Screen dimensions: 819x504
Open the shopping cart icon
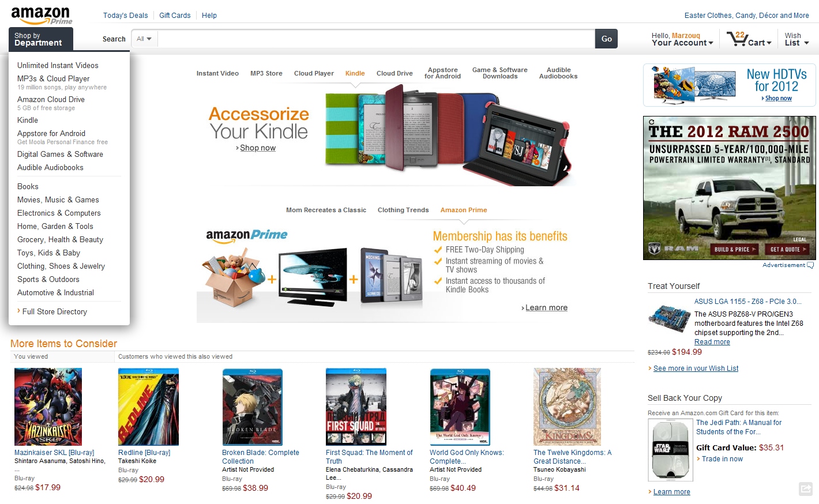pyautogui.click(x=737, y=39)
